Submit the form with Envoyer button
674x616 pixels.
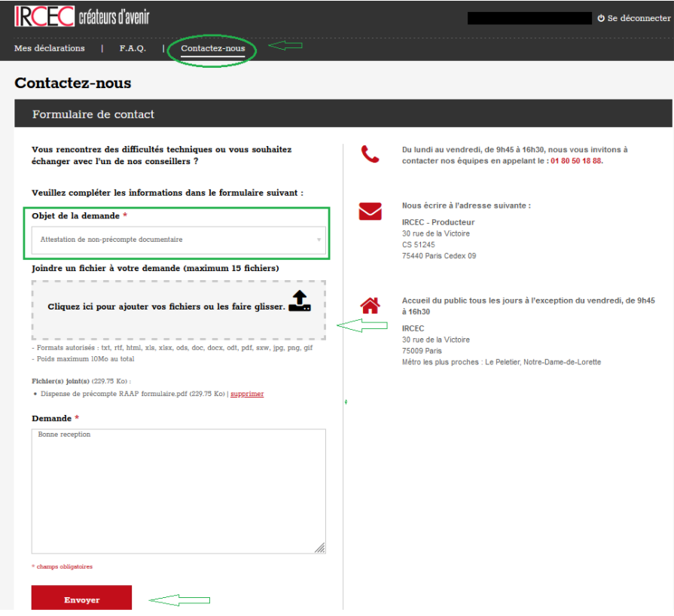pyautogui.click(x=81, y=597)
